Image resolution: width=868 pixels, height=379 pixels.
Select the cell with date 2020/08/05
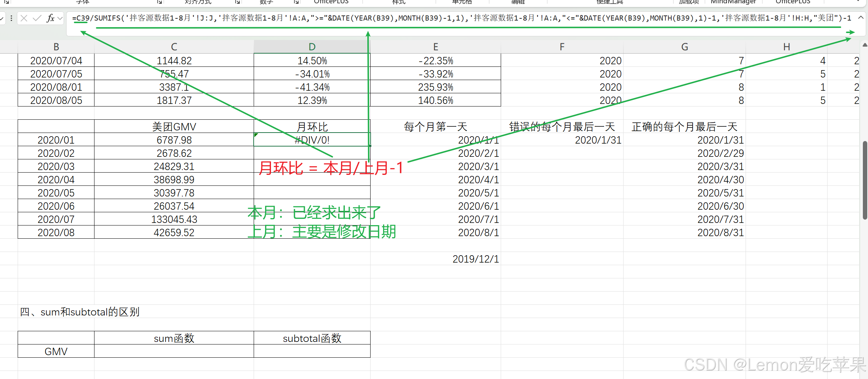pyautogui.click(x=56, y=100)
